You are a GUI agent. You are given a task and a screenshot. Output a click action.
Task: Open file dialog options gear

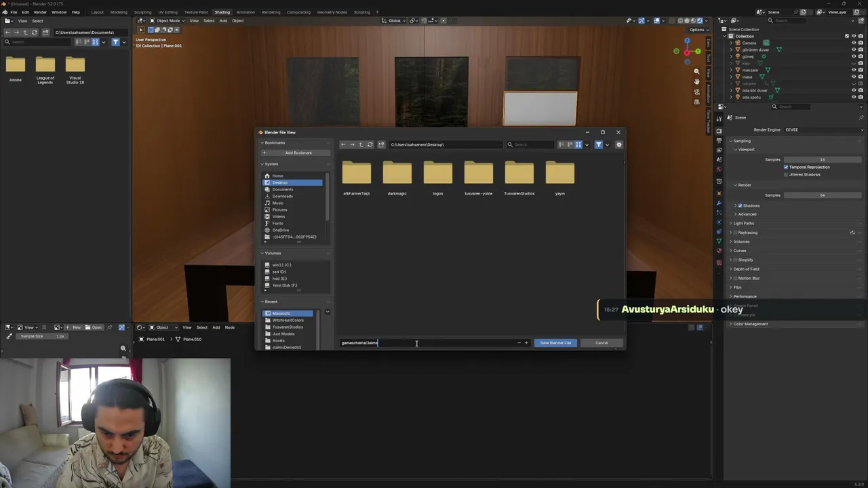click(x=618, y=144)
